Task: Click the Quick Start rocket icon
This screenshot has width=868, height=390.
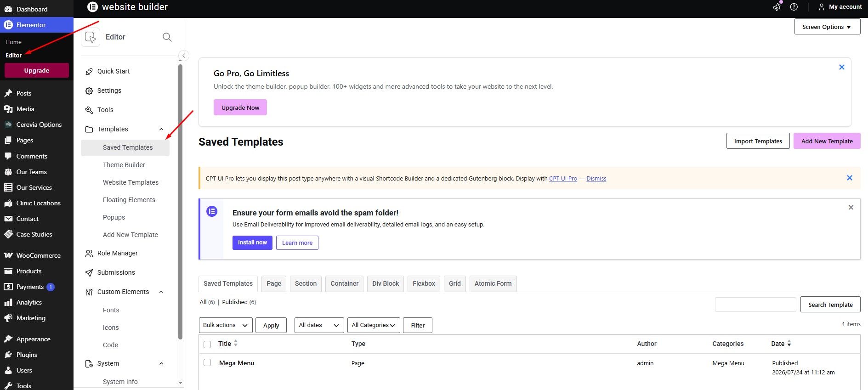Action: pyautogui.click(x=89, y=72)
